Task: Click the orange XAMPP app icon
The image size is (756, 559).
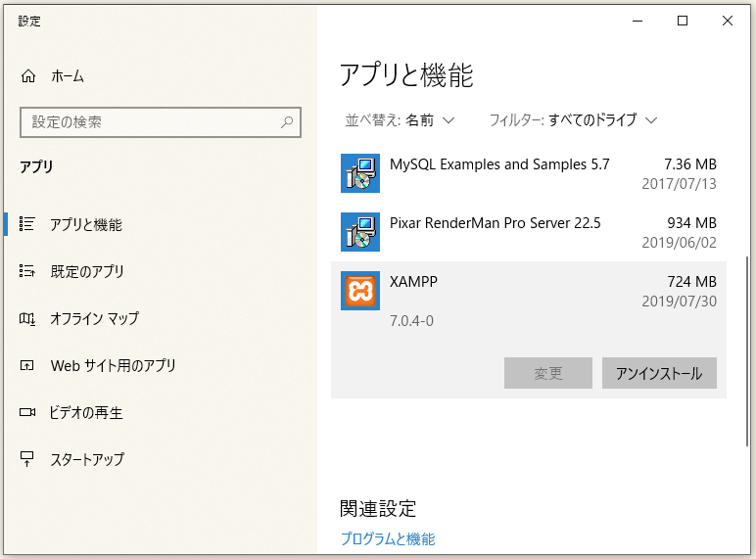Action: point(360,291)
